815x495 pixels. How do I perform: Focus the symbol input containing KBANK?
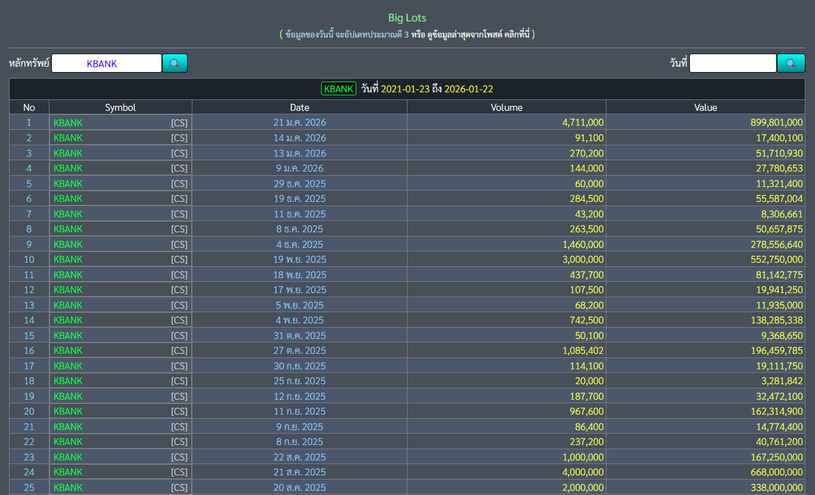coord(106,63)
